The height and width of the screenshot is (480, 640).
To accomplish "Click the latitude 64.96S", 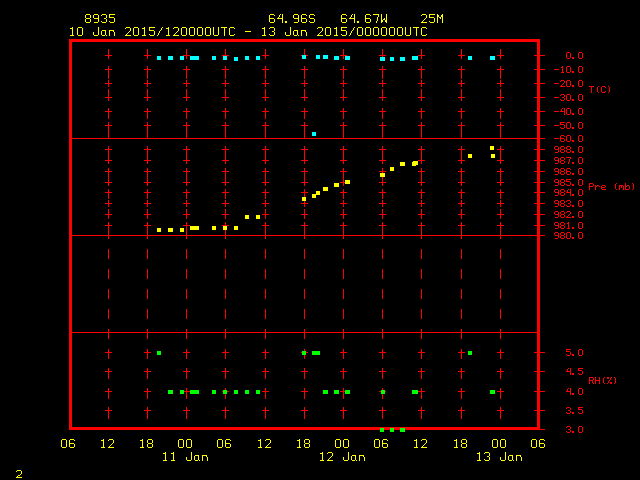I will coord(292,19).
